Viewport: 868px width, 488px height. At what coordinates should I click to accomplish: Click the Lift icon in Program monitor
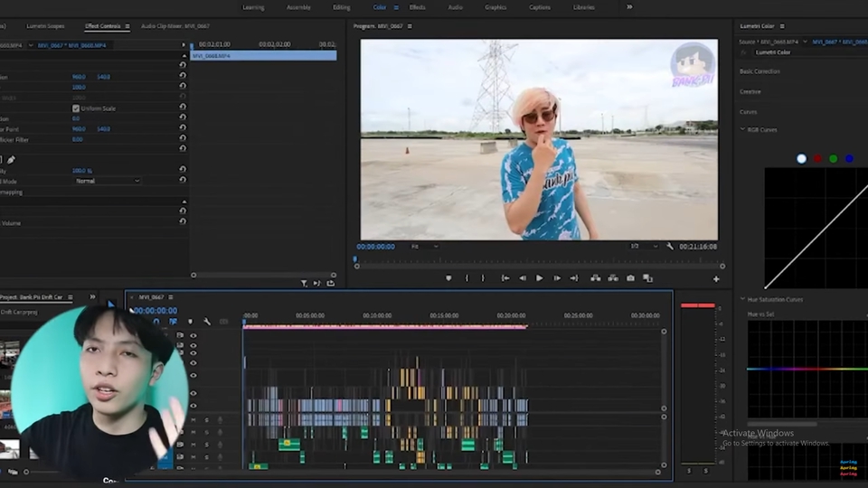tap(595, 278)
